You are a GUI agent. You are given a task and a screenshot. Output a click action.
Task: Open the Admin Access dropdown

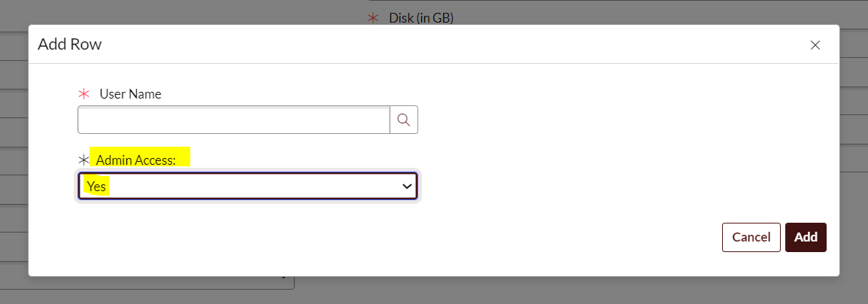247,186
